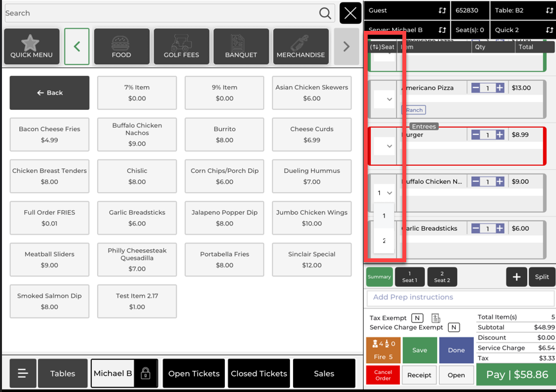The width and height of the screenshot is (556, 392).
Task: Open the Quick Menu star category
Action: pyautogui.click(x=31, y=46)
